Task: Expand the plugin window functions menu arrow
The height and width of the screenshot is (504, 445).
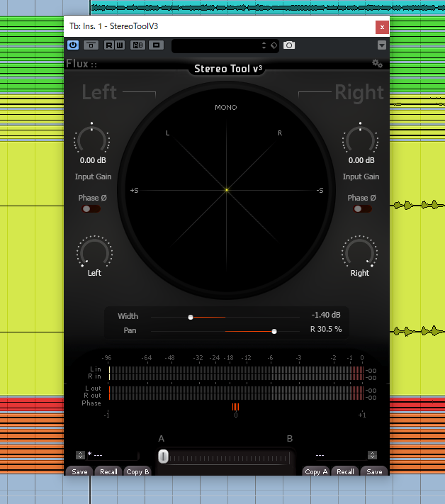Action: 382,45
